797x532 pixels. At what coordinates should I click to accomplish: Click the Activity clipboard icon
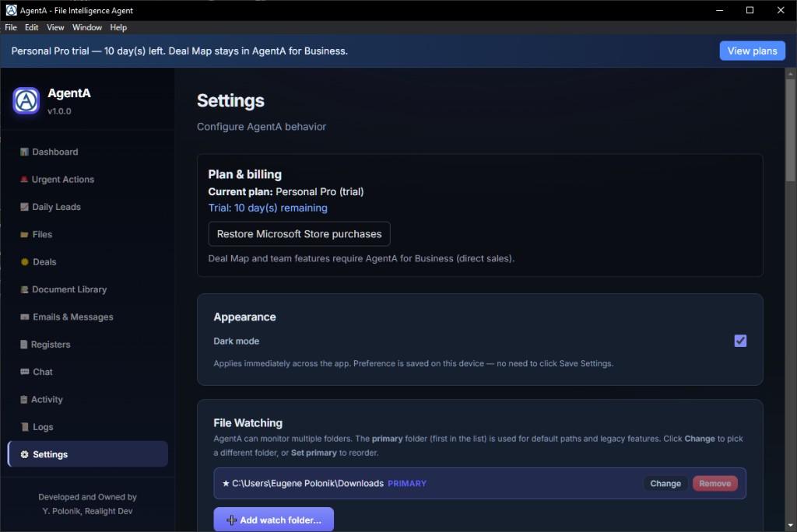coord(23,399)
